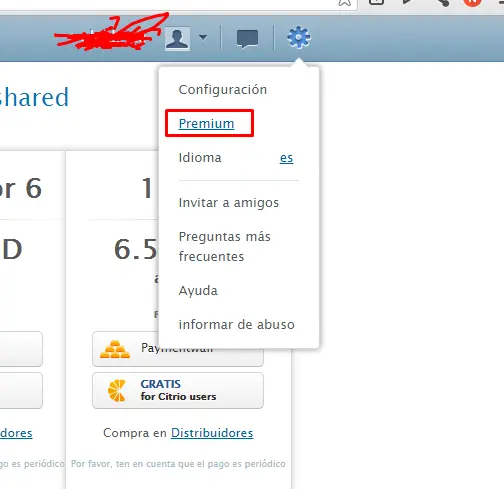The width and height of the screenshot is (504, 489).
Task: Select Ayuda from the dropdown menu
Action: [x=198, y=291]
